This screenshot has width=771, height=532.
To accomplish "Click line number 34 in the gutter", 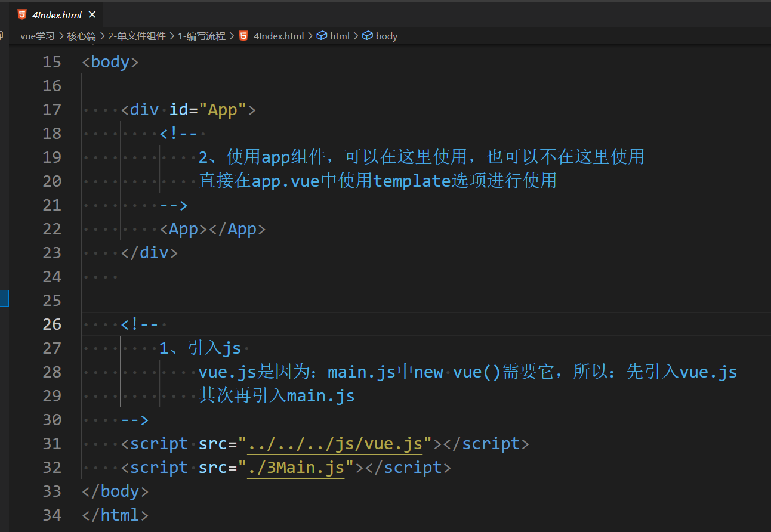I will tap(52, 515).
